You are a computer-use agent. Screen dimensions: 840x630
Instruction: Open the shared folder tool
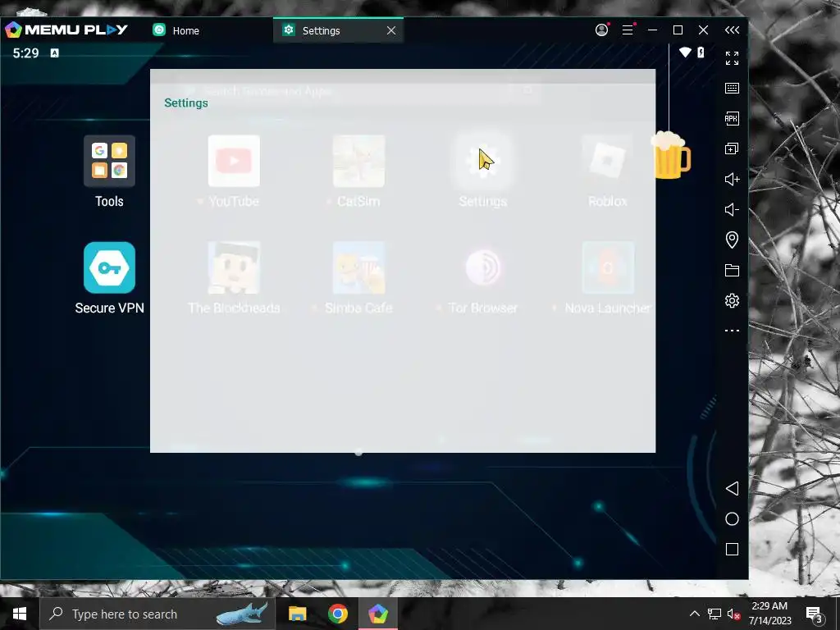(x=732, y=270)
